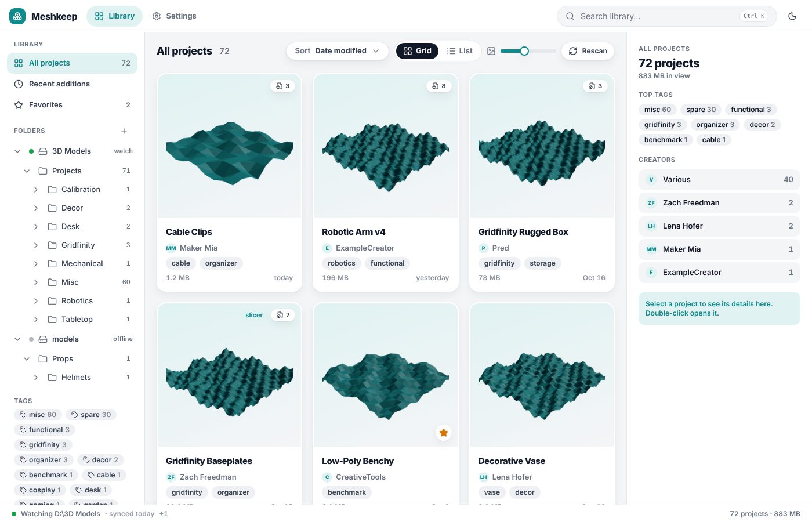This screenshot has width=812, height=522.
Task: Click the Decor folder icon
Action: [52, 208]
